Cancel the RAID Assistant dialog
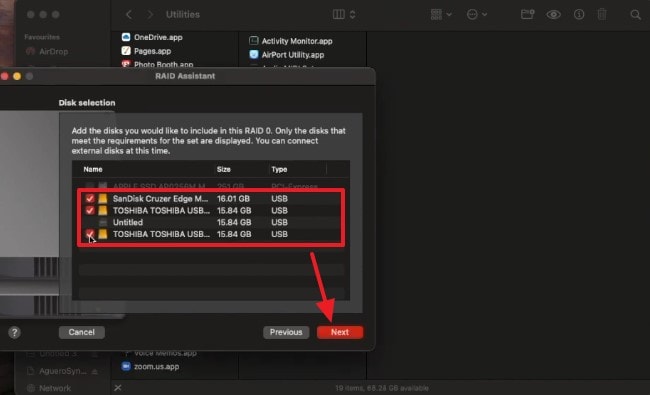 point(82,332)
